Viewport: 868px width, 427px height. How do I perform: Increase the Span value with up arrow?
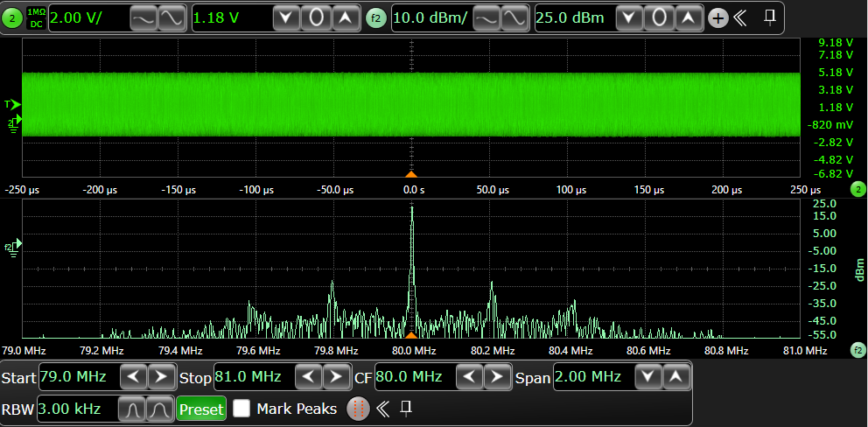click(x=675, y=377)
